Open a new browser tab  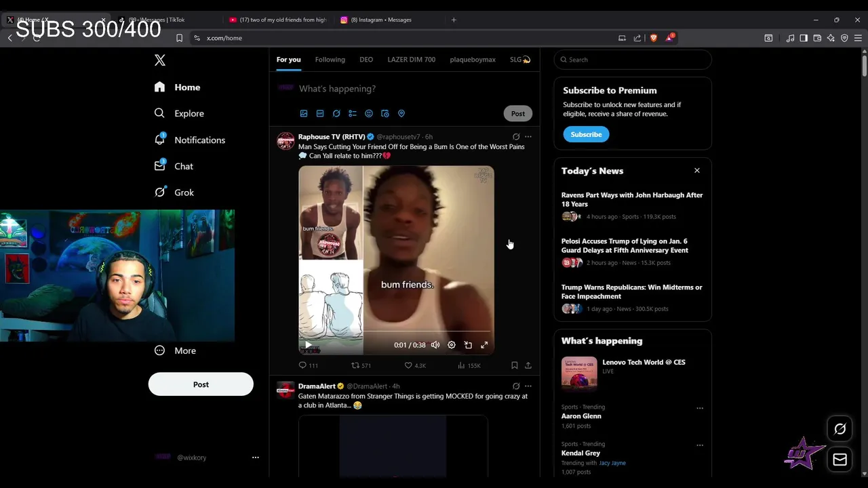pyautogui.click(x=454, y=20)
